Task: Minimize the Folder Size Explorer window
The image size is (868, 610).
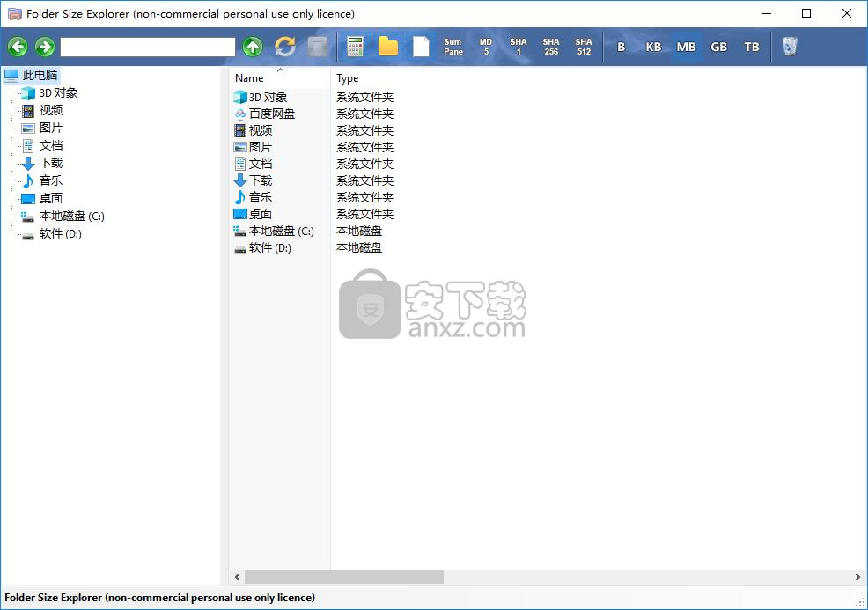Action: coord(767,13)
